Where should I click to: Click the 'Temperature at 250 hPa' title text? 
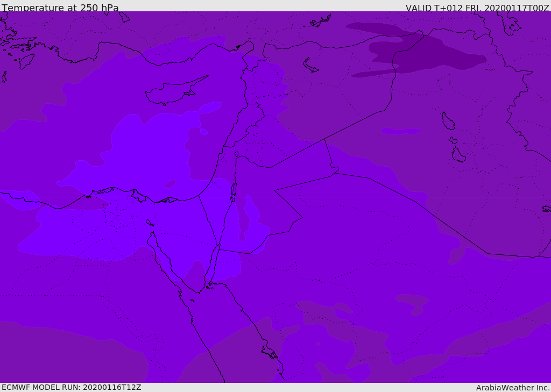click(x=60, y=8)
